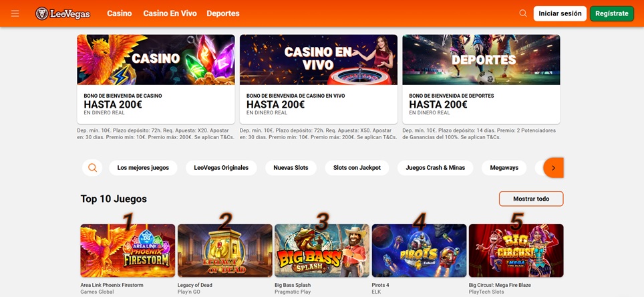Image resolution: width=644 pixels, height=297 pixels.
Task: Choose the Slots con Jackpot category
Action: 357,168
